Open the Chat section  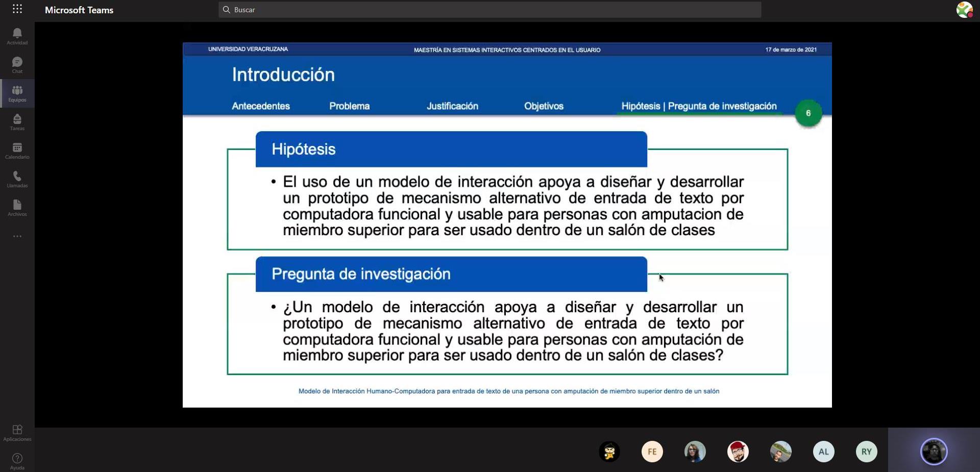[x=17, y=65]
